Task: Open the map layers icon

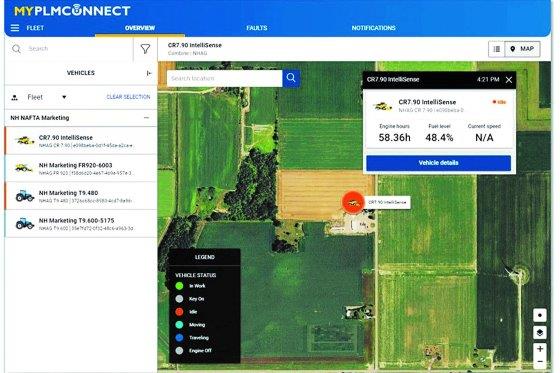Action: pyautogui.click(x=540, y=332)
